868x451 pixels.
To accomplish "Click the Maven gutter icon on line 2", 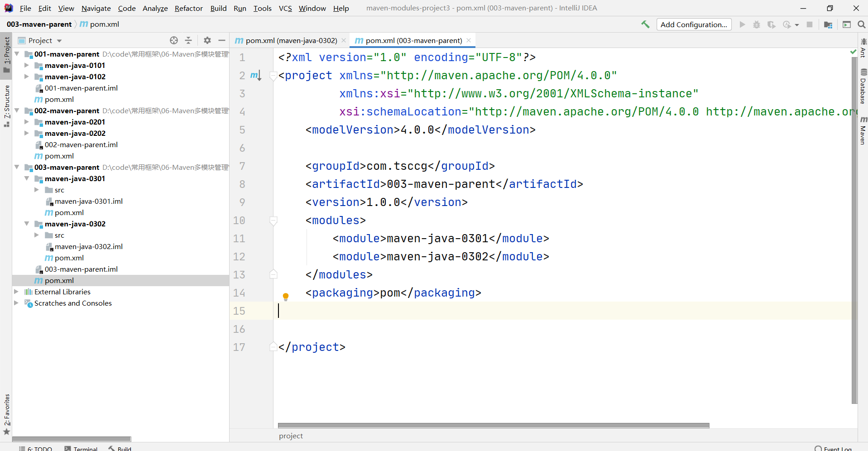I will (x=256, y=76).
